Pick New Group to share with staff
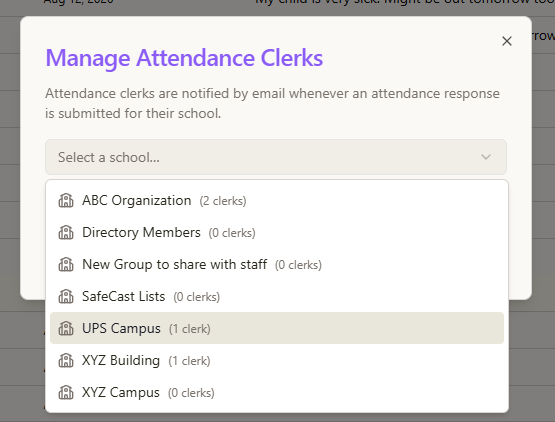 [x=277, y=264]
